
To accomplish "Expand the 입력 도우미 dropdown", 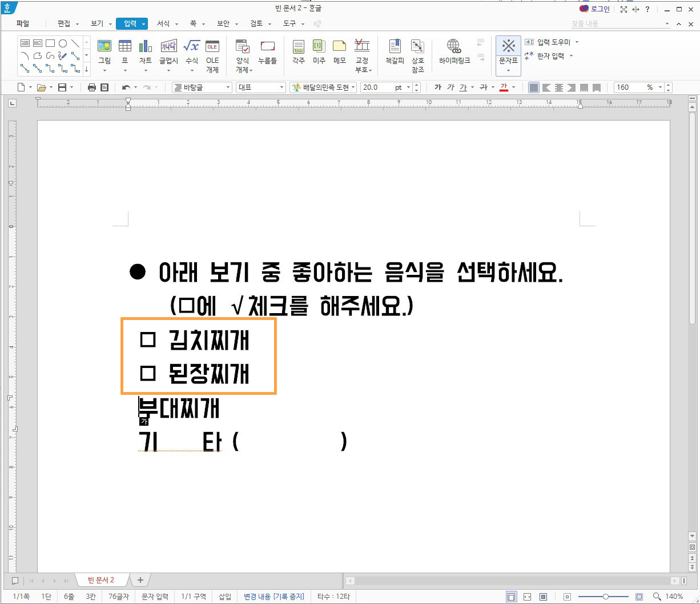I will click(577, 42).
